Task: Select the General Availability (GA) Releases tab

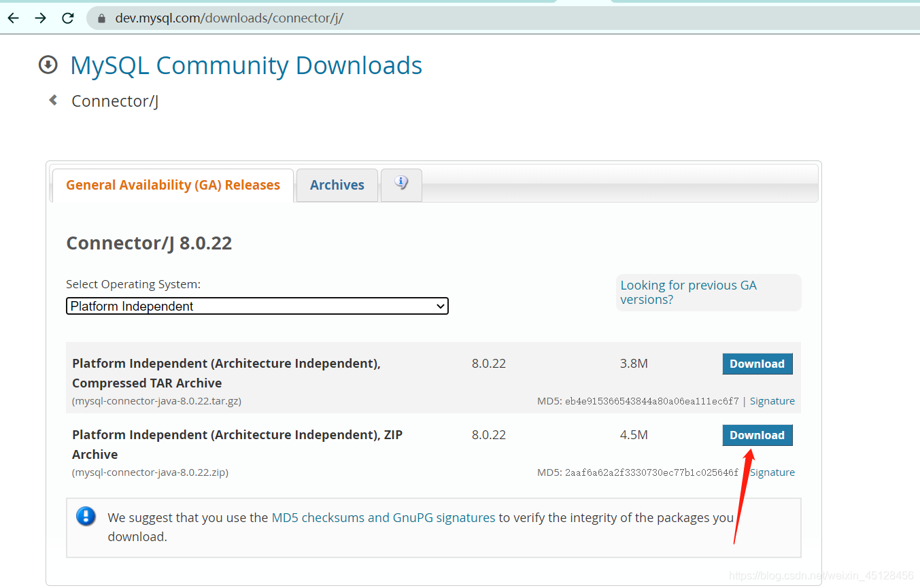Action: (x=173, y=185)
